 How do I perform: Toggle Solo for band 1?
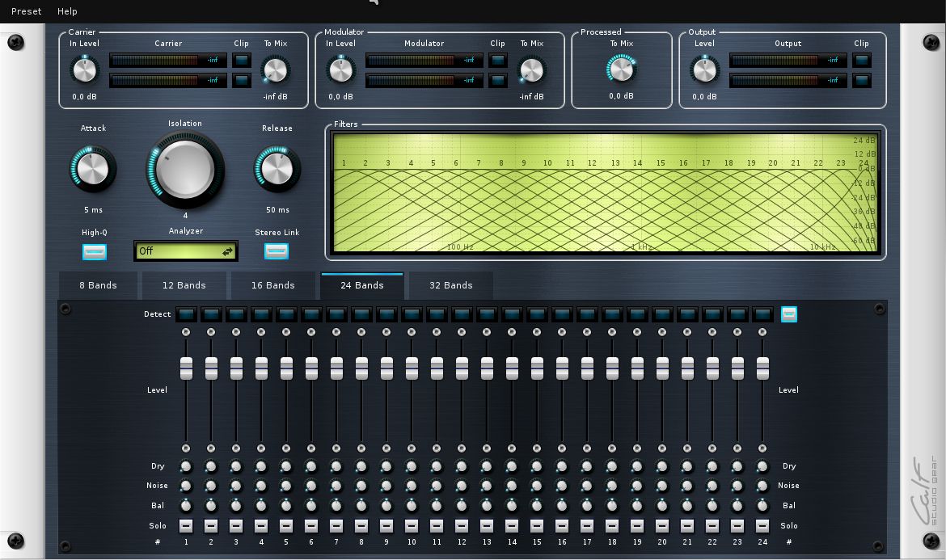tap(186, 526)
